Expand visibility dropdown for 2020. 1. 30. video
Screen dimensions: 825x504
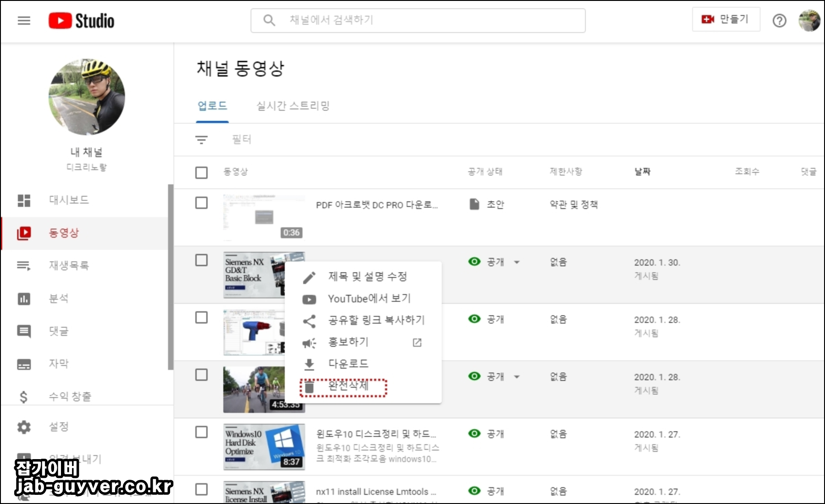tap(517, 263)
